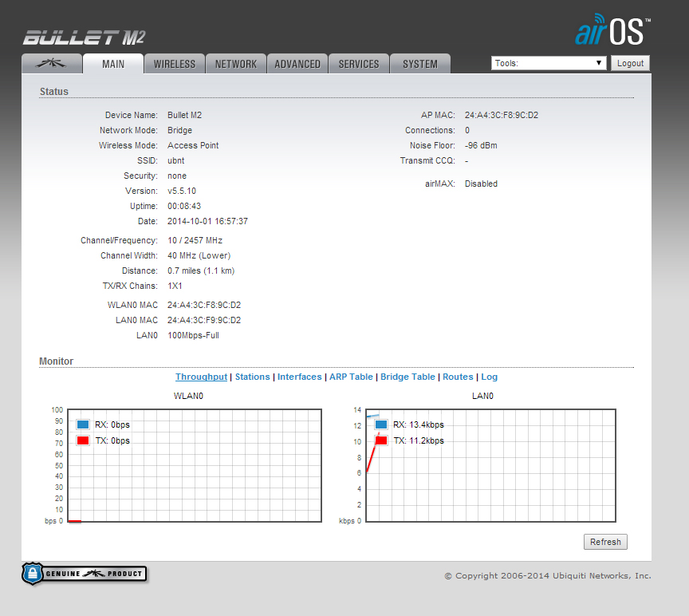689x616 pixels.
Task: Click the Status section heading
Action: click(x=54, y=92)
